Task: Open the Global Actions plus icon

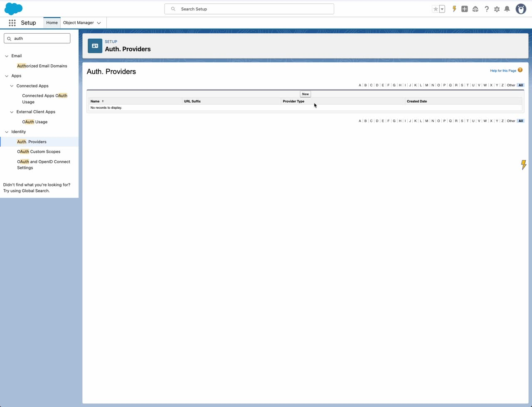Action: click(465, 9)
